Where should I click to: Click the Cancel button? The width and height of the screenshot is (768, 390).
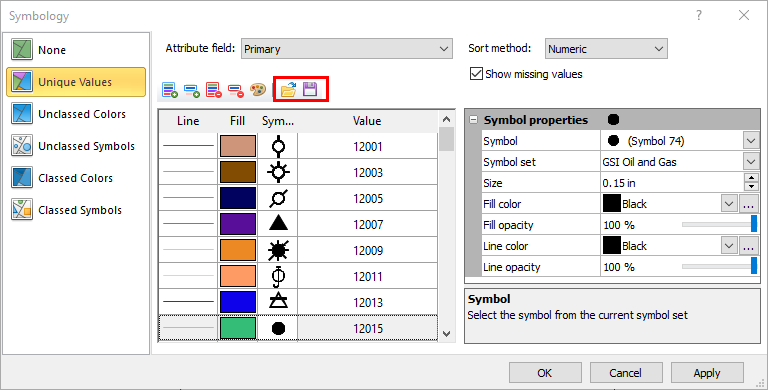[625, 373]
